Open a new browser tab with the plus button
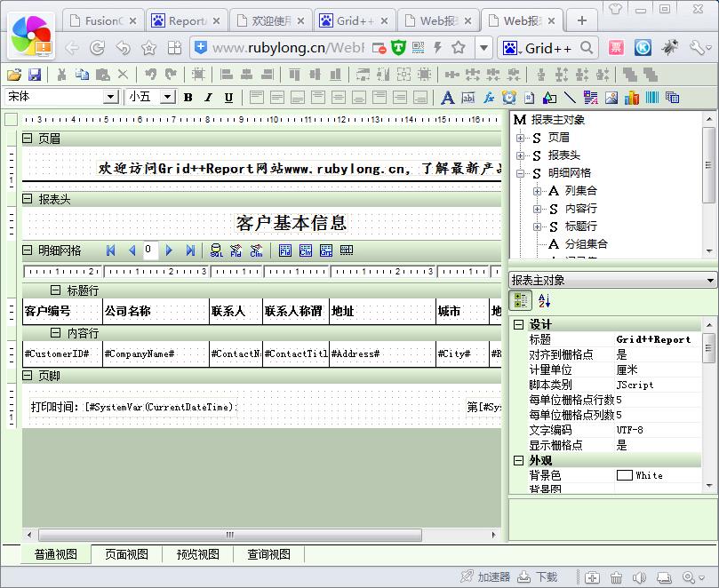Screen dimensions: 719x588 (x=581, y=20)
